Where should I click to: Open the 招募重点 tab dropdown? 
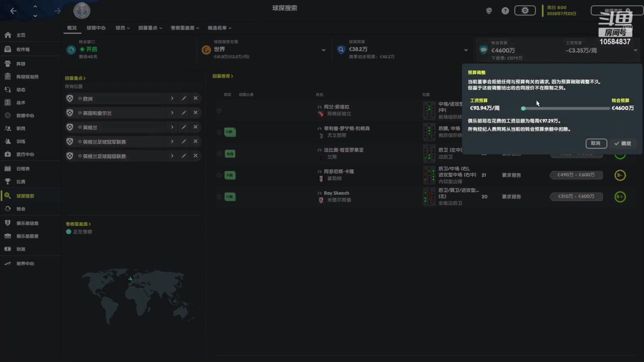tap(150, 28)
